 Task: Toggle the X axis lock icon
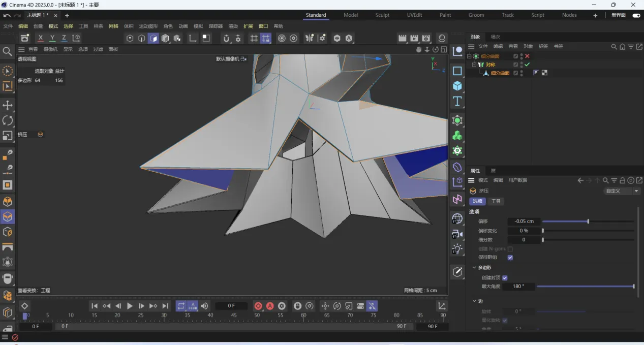click(41, 38)
